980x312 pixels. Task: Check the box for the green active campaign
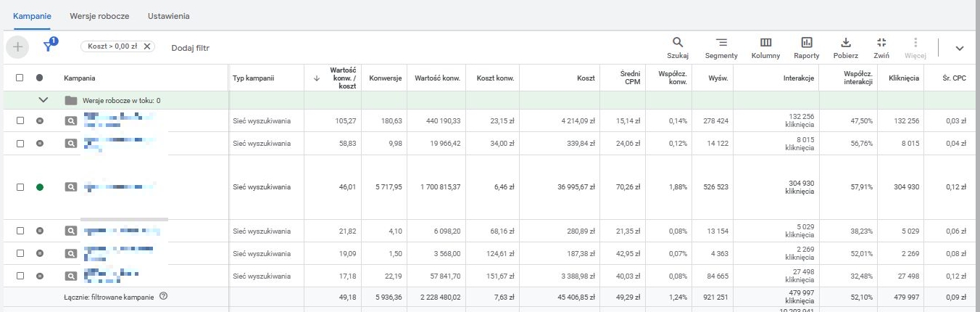point(20,187)
